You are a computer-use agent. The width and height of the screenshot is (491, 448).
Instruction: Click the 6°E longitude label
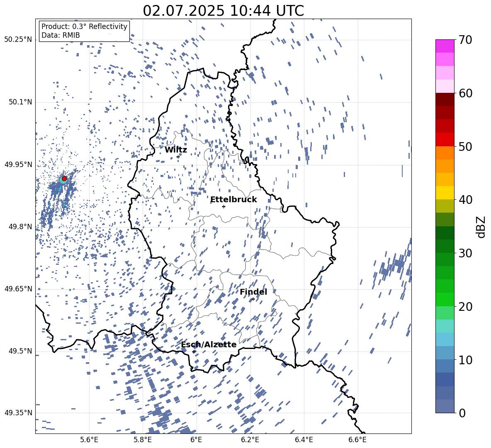coord(196,440)
